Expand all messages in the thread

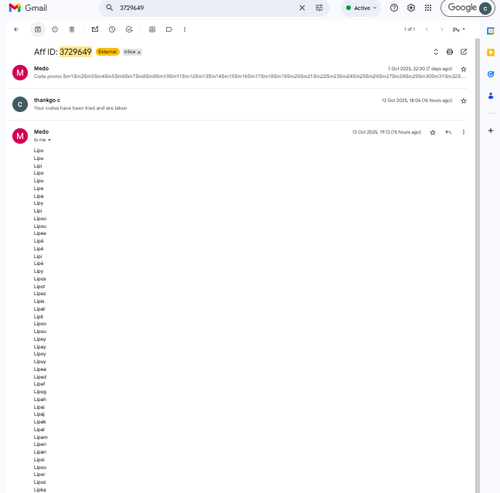click(436, 52)
